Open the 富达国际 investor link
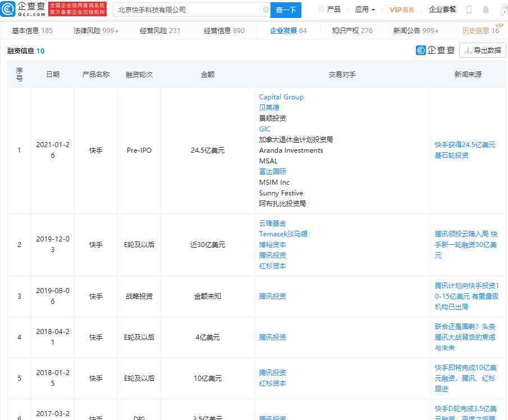The height and width of the screenshot is (420, 508). coord(272,171)
